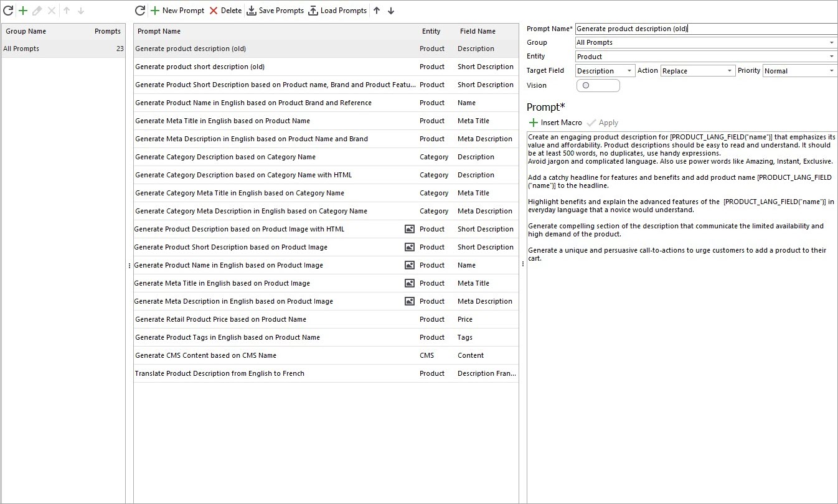Click the Tags field name cell

(x=465, y=337)
